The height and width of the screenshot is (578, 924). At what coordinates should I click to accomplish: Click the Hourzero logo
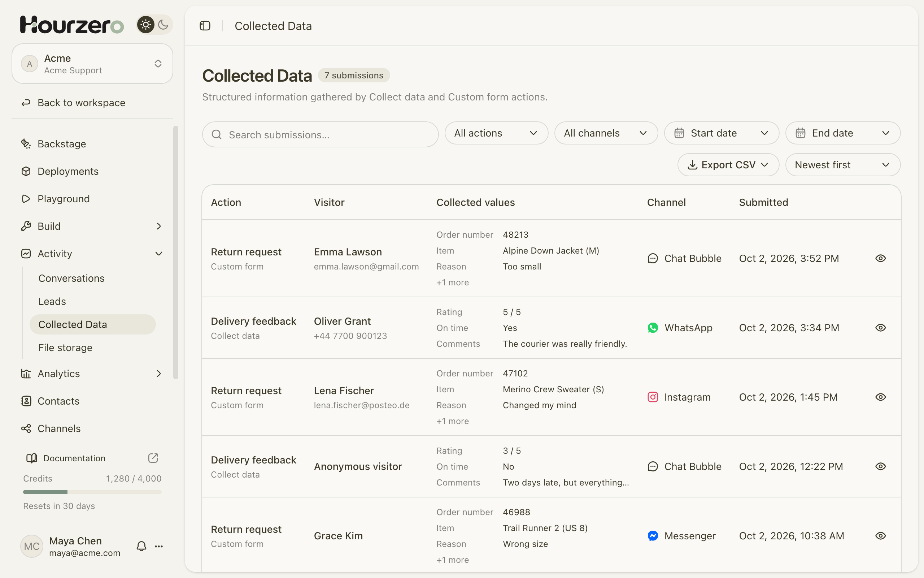coord(72,25)
